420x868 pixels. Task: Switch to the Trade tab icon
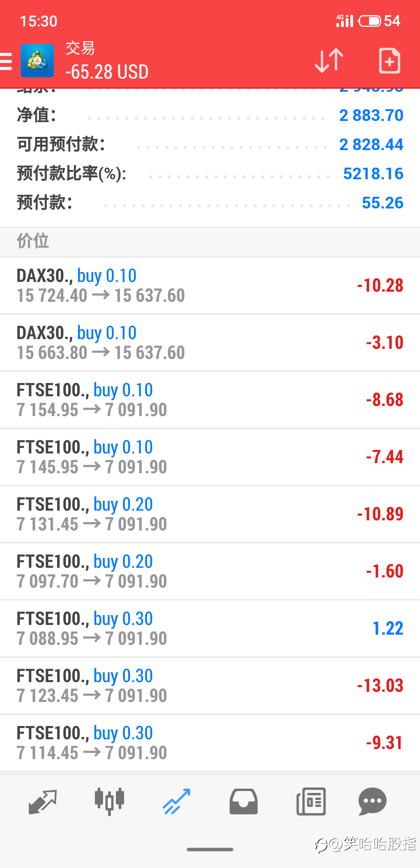click(177, 801)
